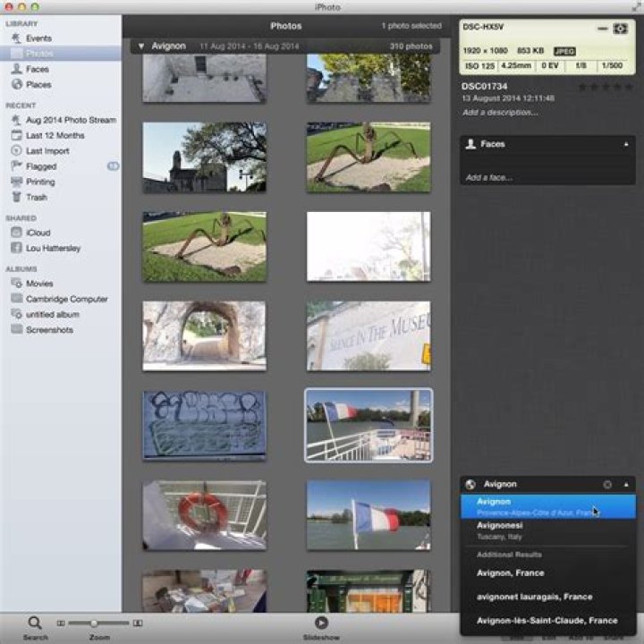The height and width of the screenshot is (644, 644).
Task: Start the Slideshow with the play icon
Action: click(x=321, y=623)
